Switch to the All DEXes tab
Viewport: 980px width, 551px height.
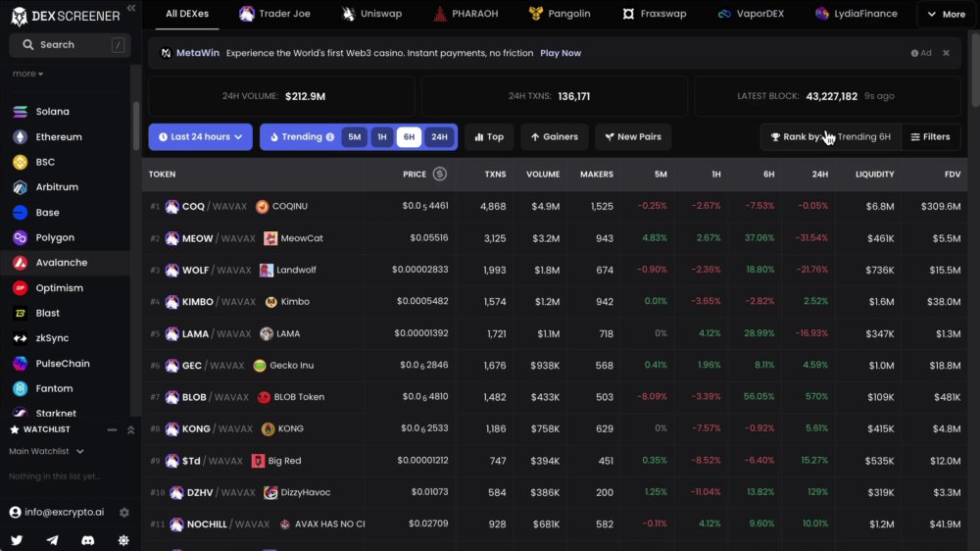point(187,14)
